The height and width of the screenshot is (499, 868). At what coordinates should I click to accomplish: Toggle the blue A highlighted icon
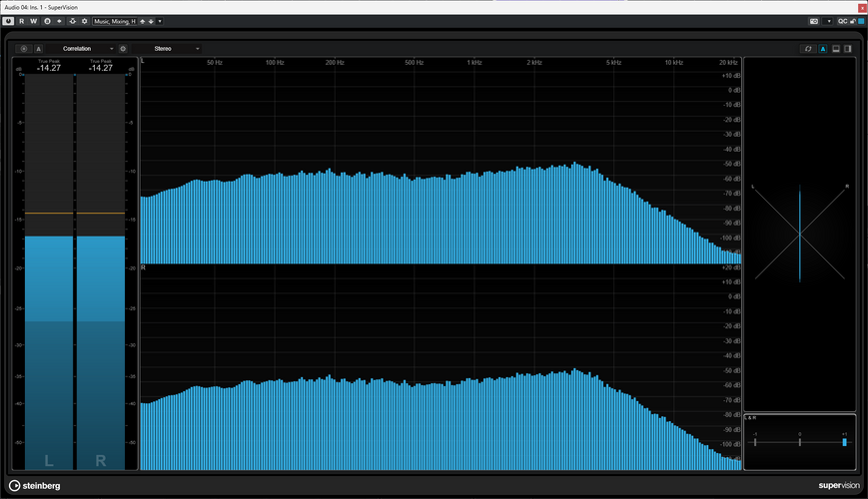[823, 49]
